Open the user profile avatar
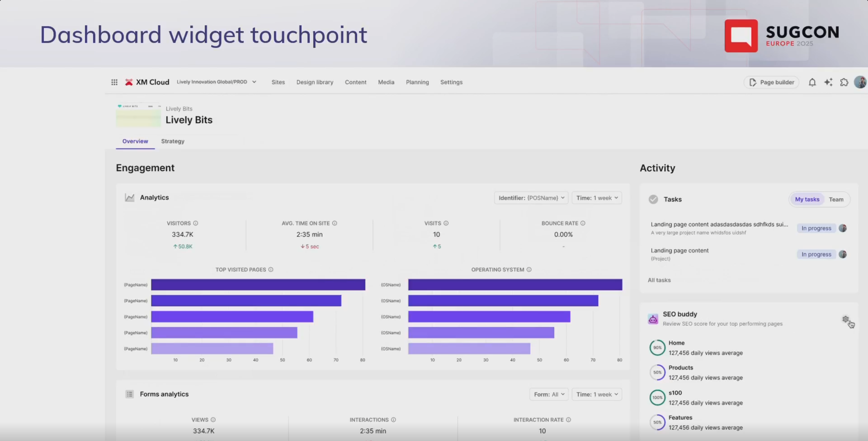This screenshot has height=441, width=868. pos(860,82)
